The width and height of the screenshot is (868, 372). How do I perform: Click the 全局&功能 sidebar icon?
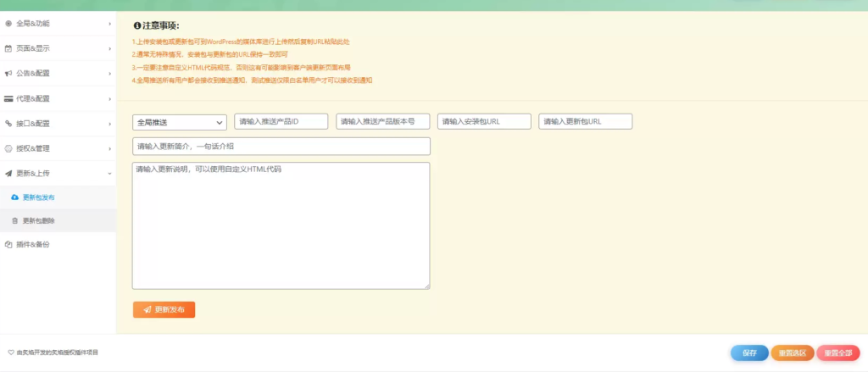[8, 24]
